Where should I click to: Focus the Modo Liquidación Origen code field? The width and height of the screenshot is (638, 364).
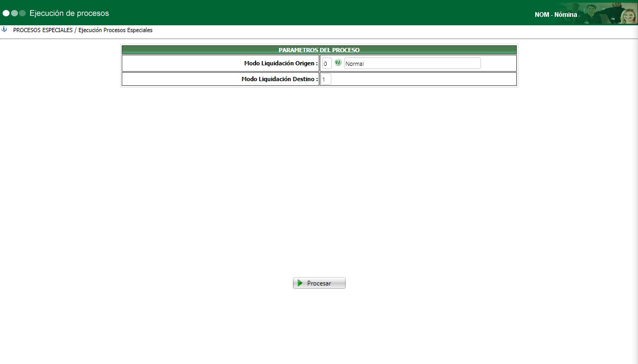327,64
